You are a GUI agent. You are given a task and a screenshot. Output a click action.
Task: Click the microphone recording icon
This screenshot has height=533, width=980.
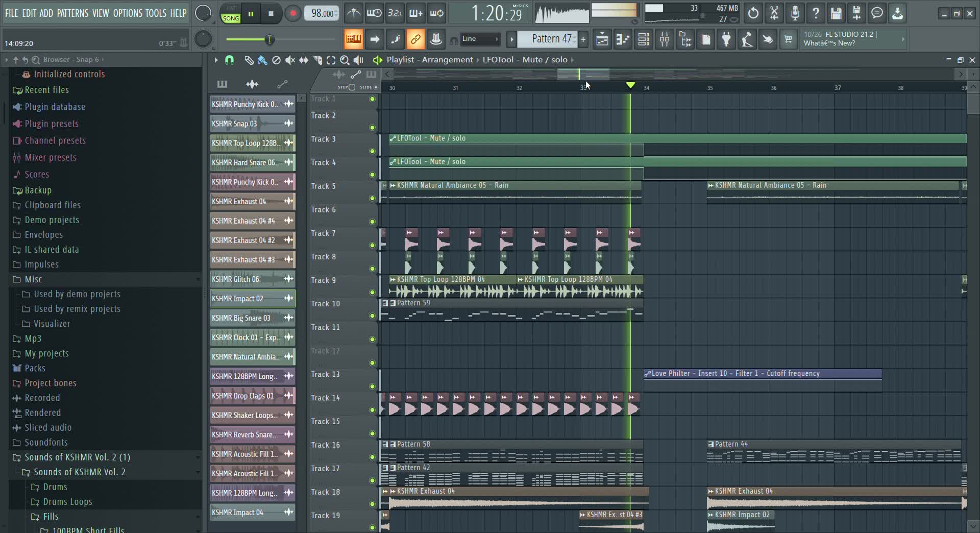pyautogui.click(x=794, y=13)
